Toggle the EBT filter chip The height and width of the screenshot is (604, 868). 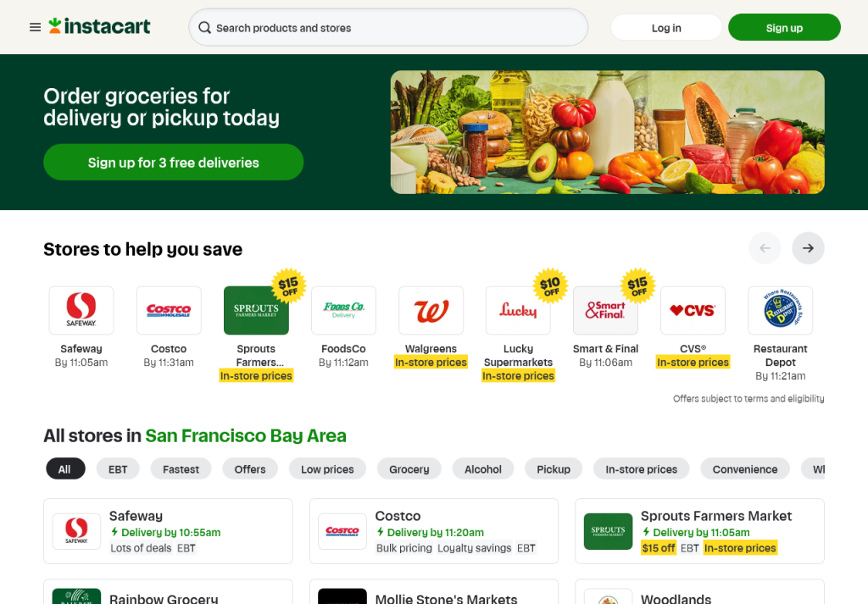(x=118, y=468)
